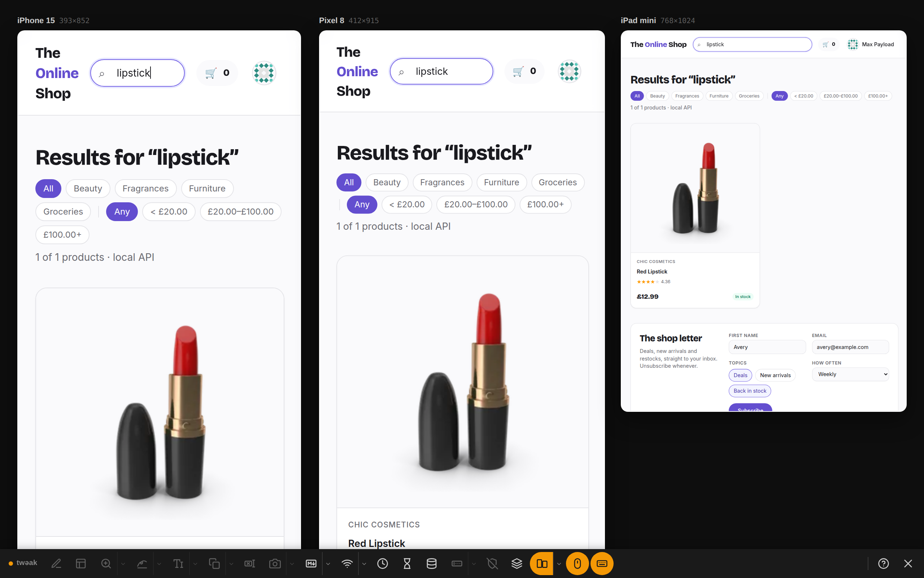The height and width of the screenshot is (578, 924).
Task: Click the Markdown export icon in toolbar
Action: click(x=311, y=564)
